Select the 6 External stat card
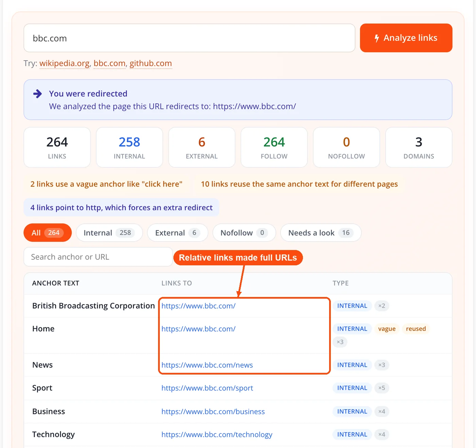The height and width of the screenshot is (448, 476). pos(202,147)
